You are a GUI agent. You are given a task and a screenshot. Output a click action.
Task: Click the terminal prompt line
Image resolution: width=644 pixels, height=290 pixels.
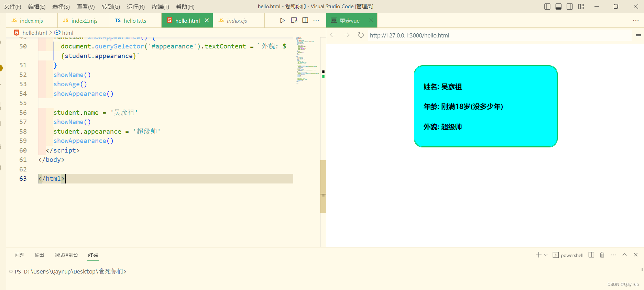tap(70, 271)
